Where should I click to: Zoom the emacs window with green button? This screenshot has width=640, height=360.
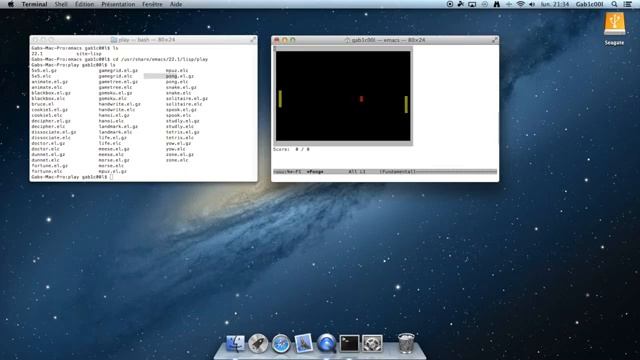[x=292, y=40]
